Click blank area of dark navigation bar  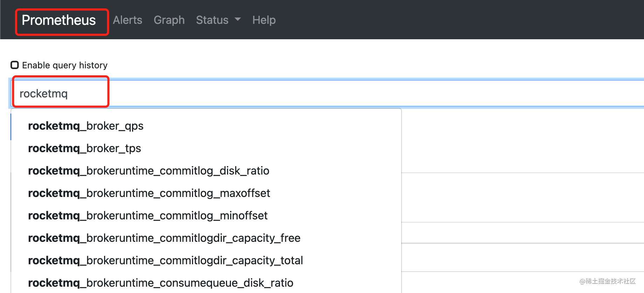point(455,20)
